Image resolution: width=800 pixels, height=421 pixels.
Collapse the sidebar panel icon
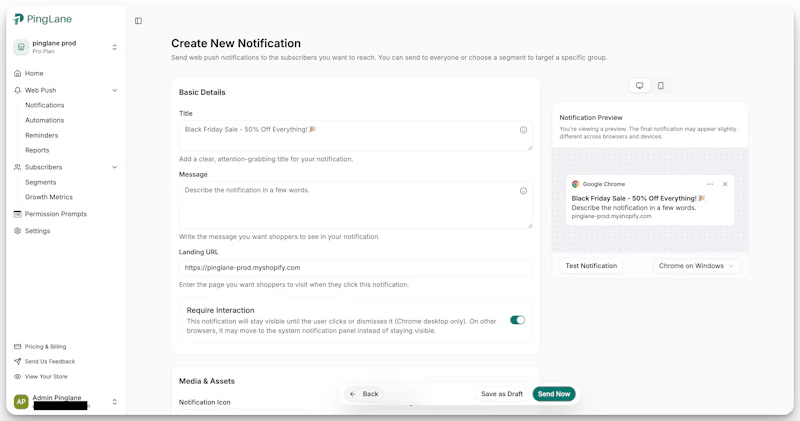click(138, 21)
